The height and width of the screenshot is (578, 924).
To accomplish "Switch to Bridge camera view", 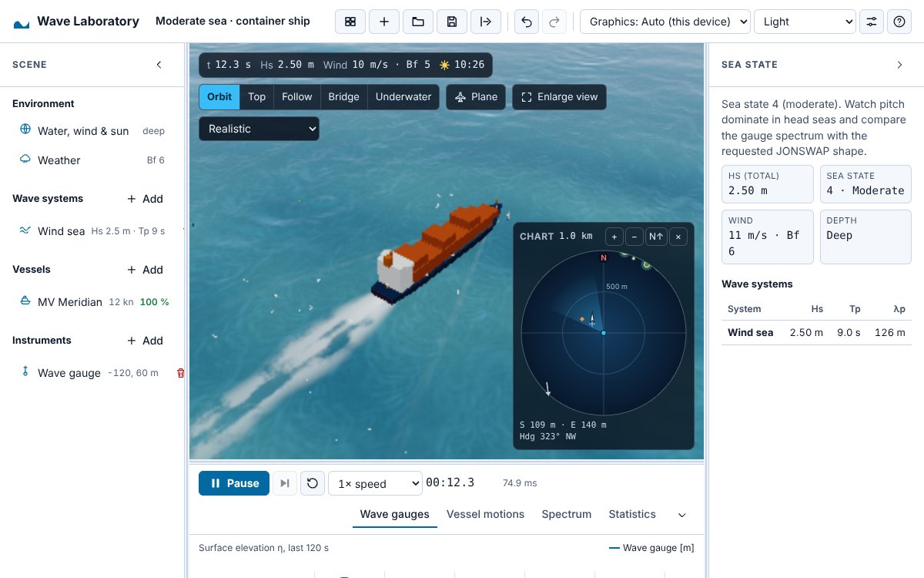I will [343, 97].
